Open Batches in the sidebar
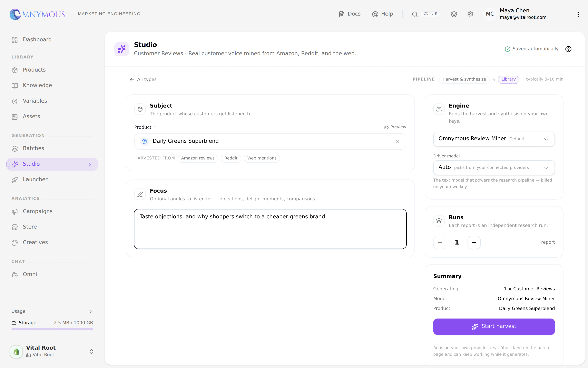Screen dimensions: 588x368 52,148
